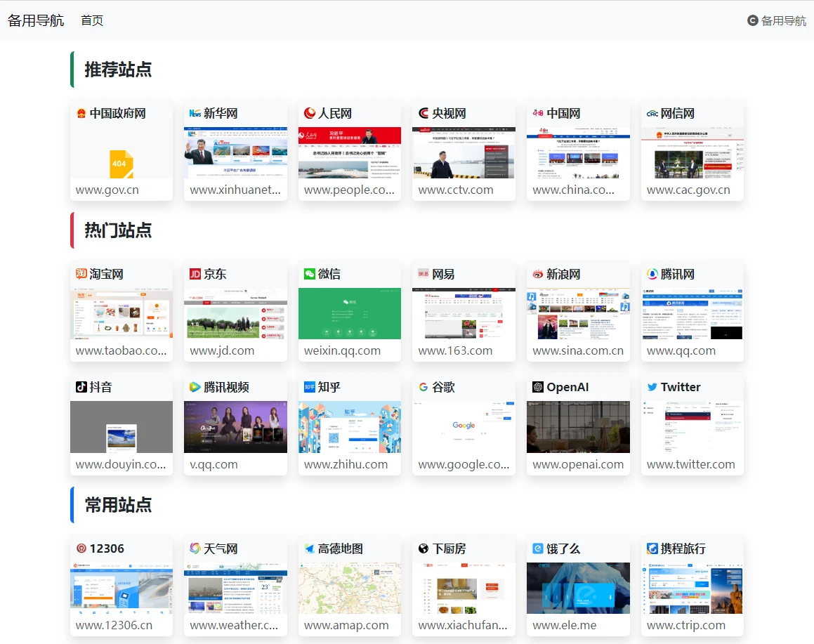Click the 中国政府网 404 thumbnail
The width and height of the screenshot is (814, 644).
121,152
